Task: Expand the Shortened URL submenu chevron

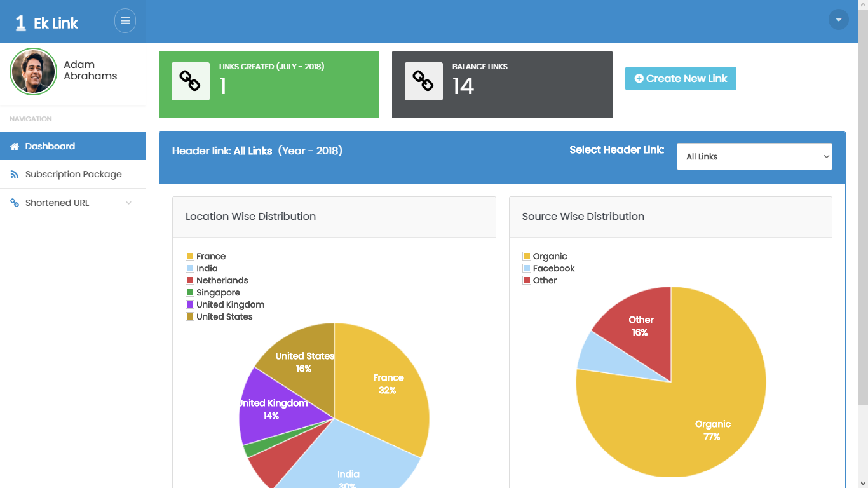Action: click(129, 203)
